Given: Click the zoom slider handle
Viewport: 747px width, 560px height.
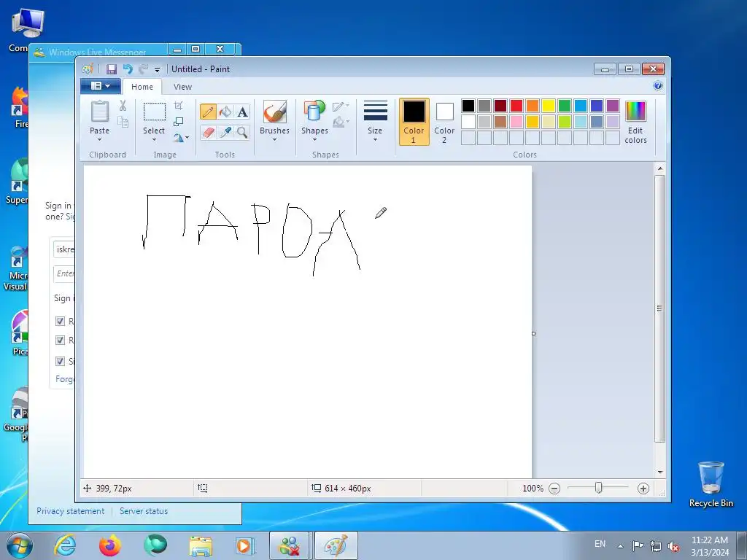Looking at the screenshot, I should pyautogui.click(x=598, y=488).
